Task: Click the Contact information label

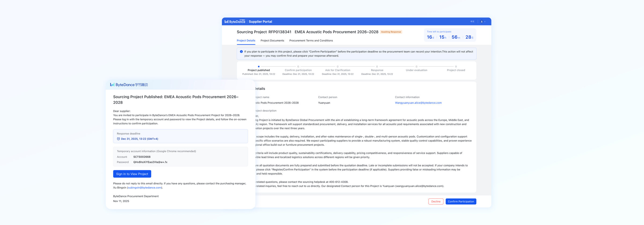Action: pyautogui.click(x=407, y=97)
